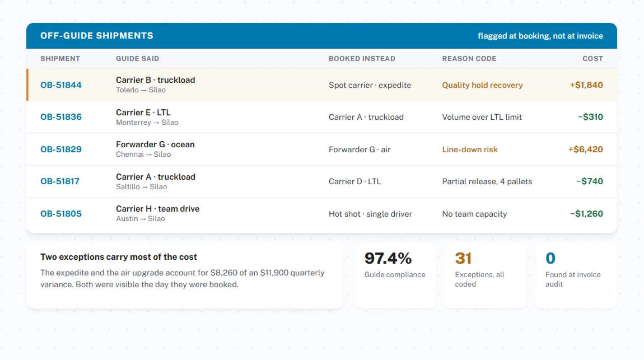Screen dimensions: 644x360
Task: Click the −$1,260 cost value
Action: click(x=586, y=214)
